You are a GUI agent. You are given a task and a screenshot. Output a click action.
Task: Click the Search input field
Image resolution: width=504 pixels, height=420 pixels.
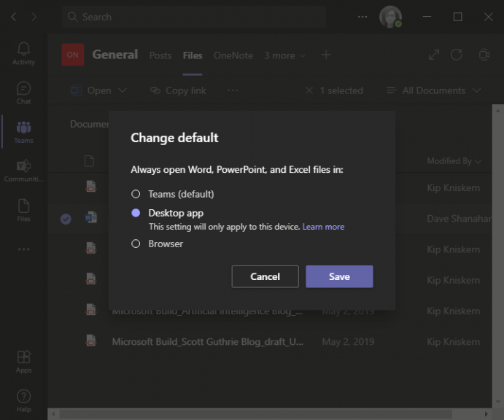[194, 17]
